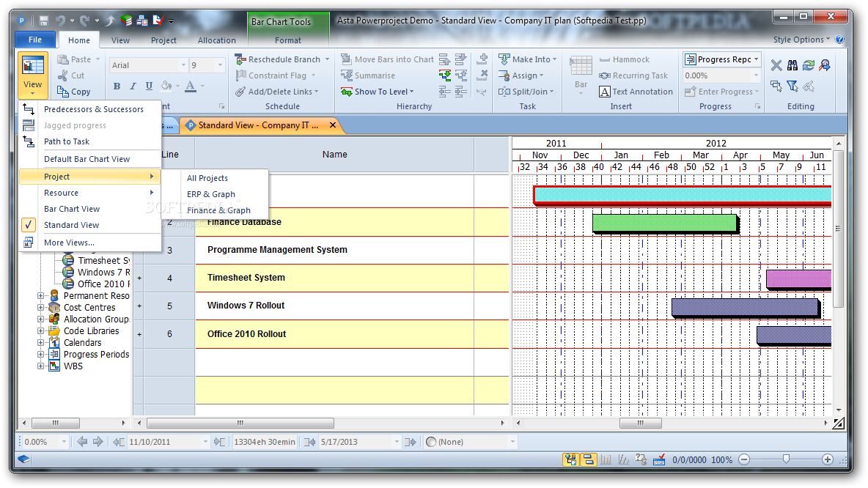Switch to the Format ribbon tab
Viewport: 868px width, 488px height.
pos(288,40)
